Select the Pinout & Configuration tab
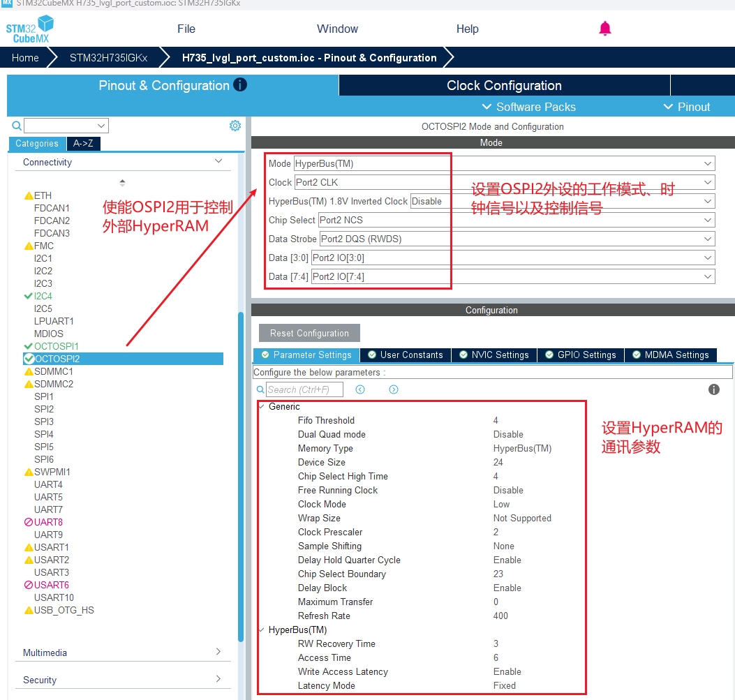 click(172, 85)
